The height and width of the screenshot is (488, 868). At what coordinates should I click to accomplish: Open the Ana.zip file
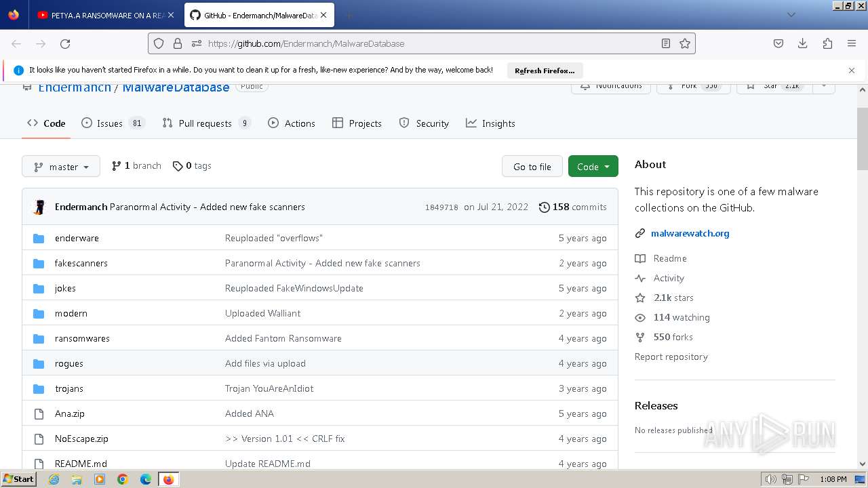point(70,414)
